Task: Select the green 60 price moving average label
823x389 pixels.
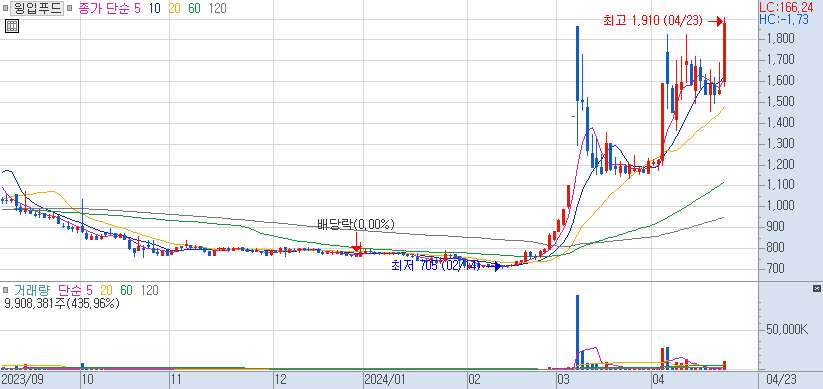Action: 194,8
